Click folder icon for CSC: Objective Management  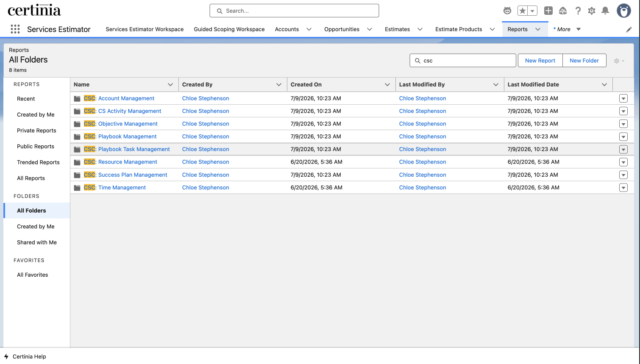77,124
